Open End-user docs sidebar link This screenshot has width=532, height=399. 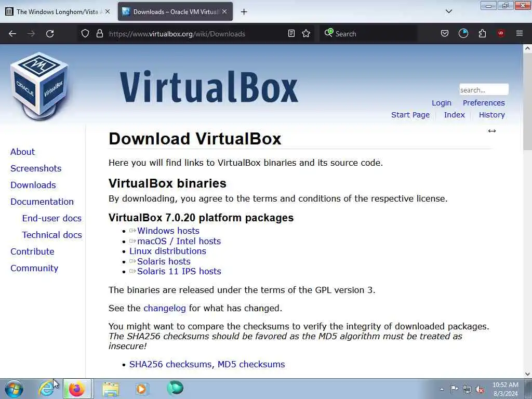pyautogui.click(x=52, y=218)
